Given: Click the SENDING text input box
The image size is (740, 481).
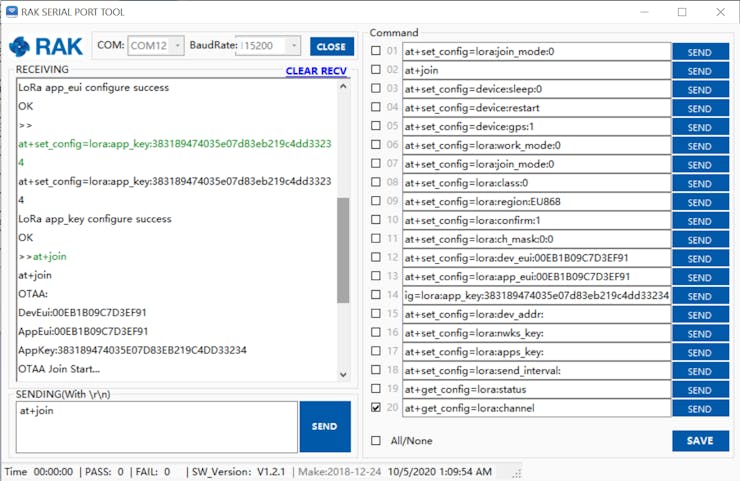Looking at the screenshot, I should click(156, 426).
